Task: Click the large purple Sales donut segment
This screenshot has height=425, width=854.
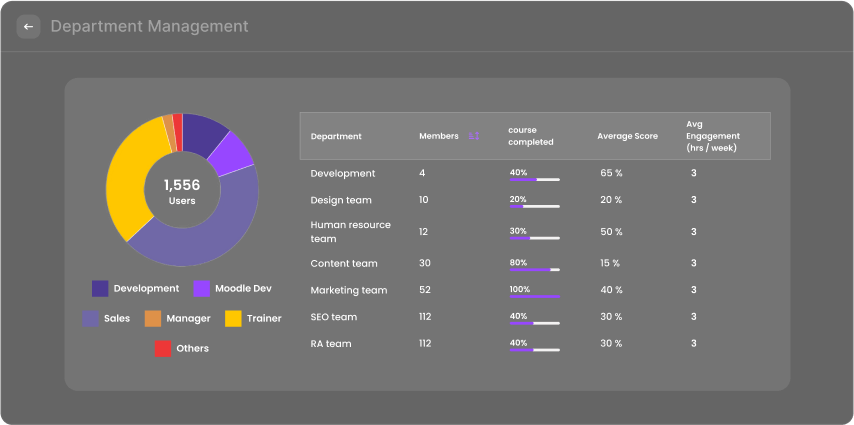Action: 200,240
